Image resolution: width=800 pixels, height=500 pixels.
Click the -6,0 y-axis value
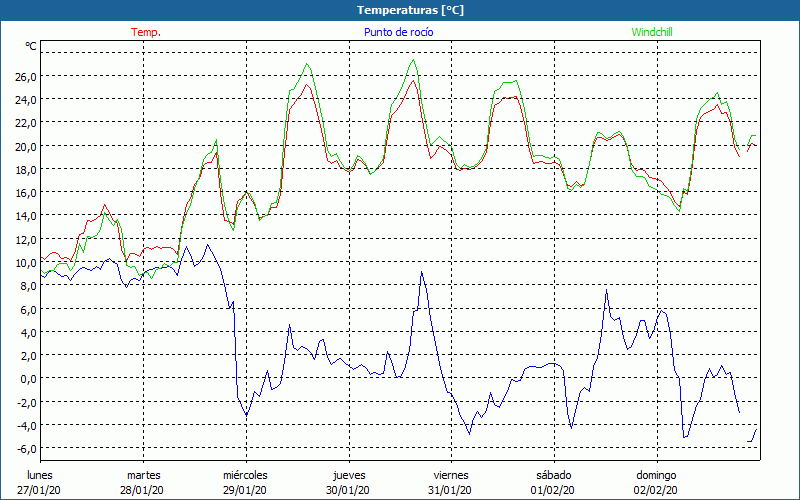[26, 449]
